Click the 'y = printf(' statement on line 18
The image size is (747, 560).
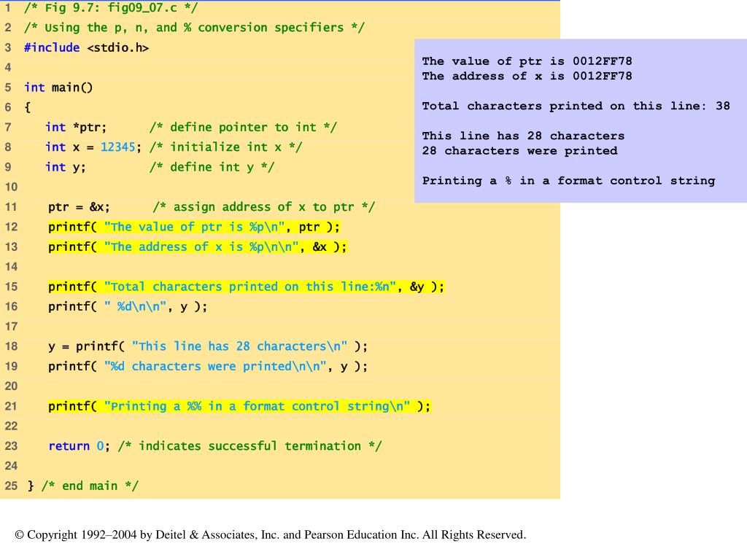tap(208, 346)
